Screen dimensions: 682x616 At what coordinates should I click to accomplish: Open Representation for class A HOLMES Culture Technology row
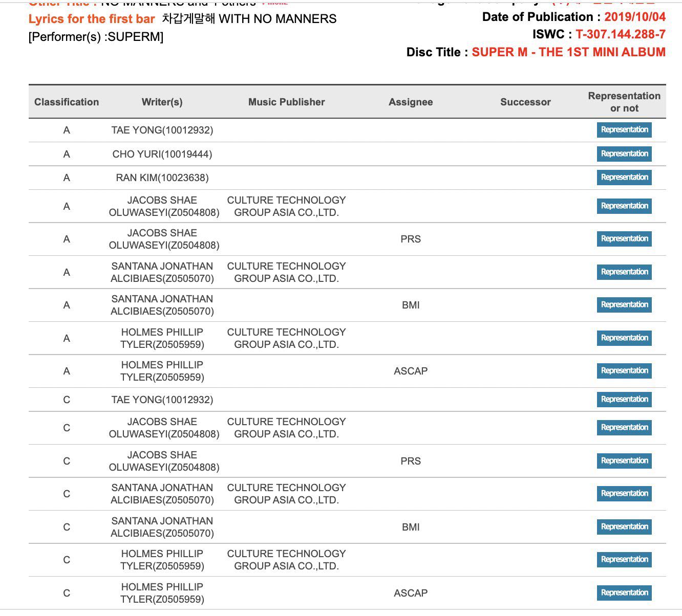point(624,338)
